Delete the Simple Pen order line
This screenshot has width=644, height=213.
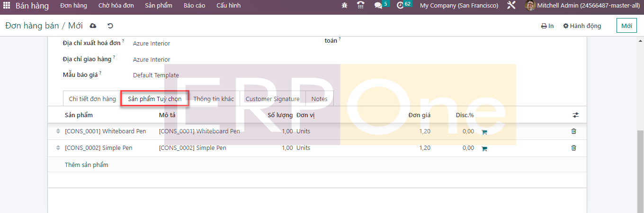[574, 148]
